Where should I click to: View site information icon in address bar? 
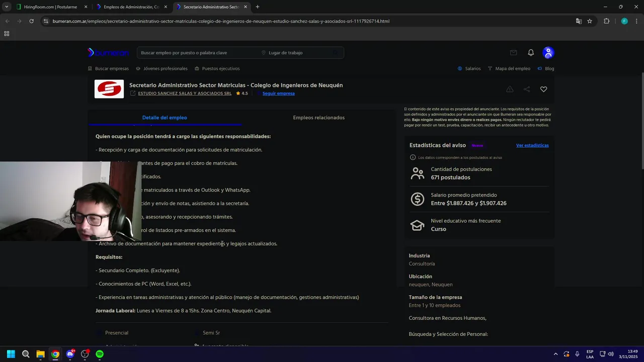pos(46,21)
